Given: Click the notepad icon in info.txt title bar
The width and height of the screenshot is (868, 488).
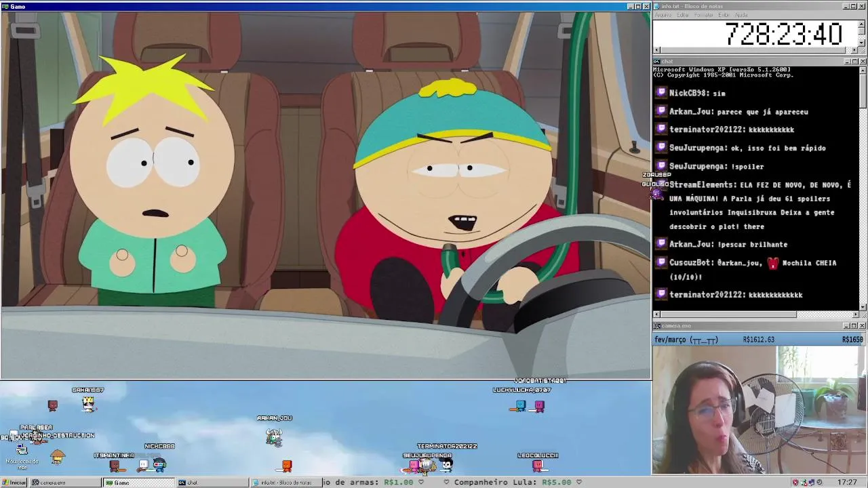Looking at the screenshot, I should 656,6.
